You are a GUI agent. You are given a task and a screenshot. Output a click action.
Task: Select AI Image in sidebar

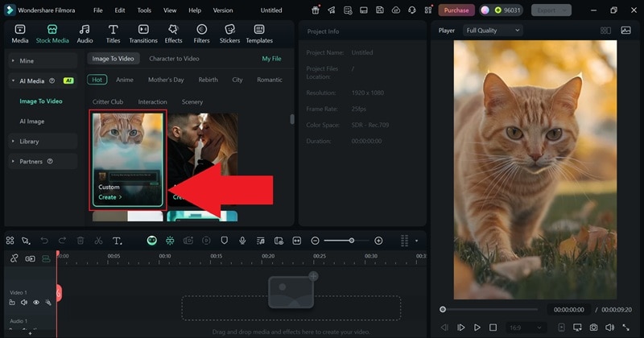32,122
